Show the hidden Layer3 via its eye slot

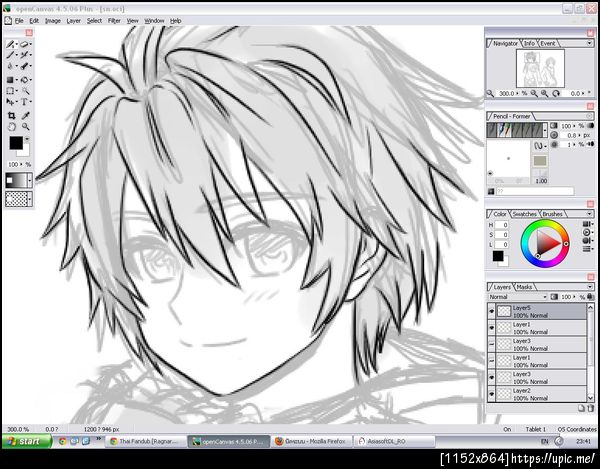click(492, 344)
